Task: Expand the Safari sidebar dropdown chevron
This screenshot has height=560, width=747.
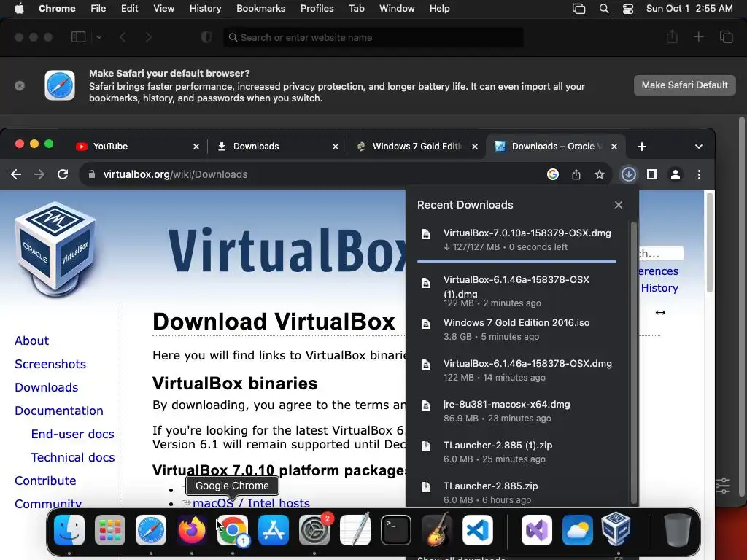Action: 99,37
